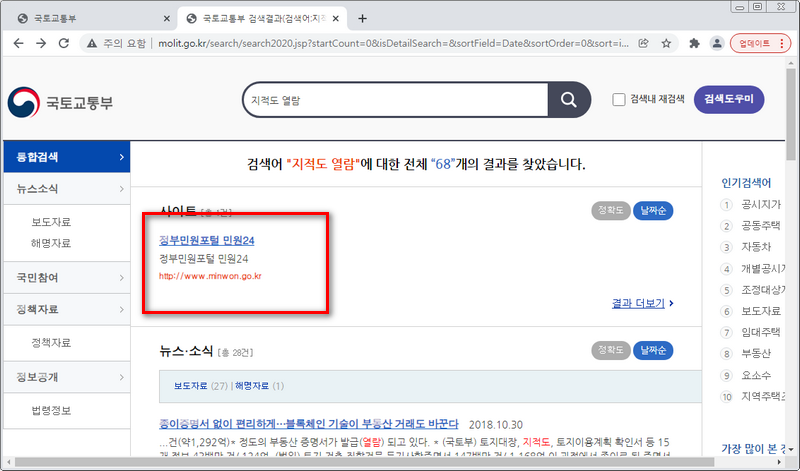Sort 사이트 results by 정확도

click(611, 210)
